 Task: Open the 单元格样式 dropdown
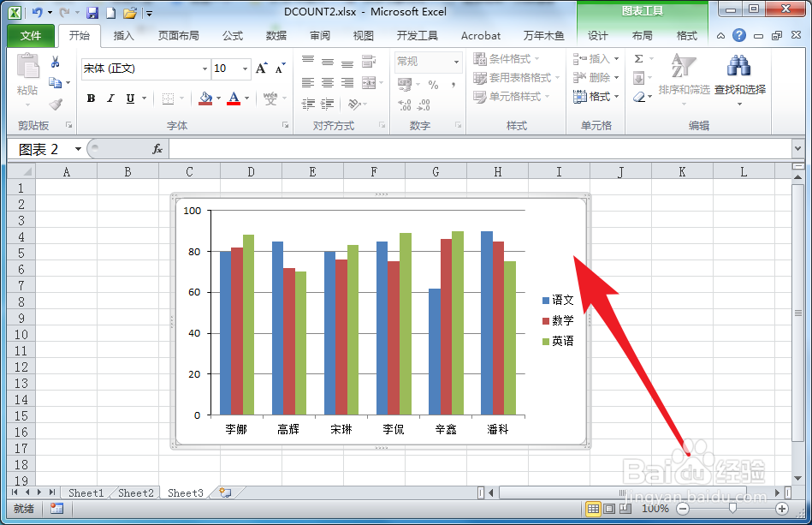(511, 97)
